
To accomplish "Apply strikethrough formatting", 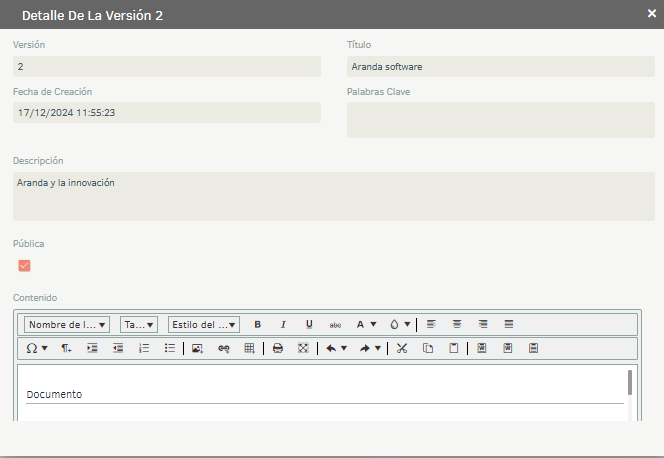I will click(335, 325).
